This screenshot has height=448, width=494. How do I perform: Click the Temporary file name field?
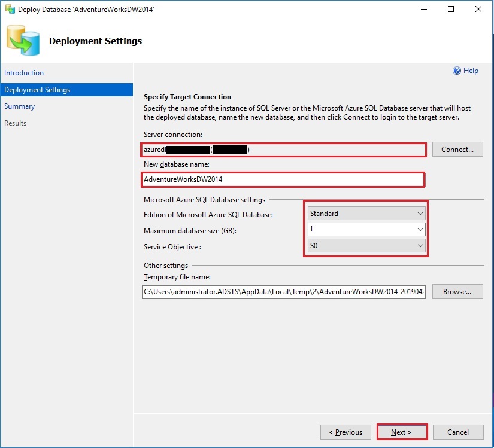[284, 292]
